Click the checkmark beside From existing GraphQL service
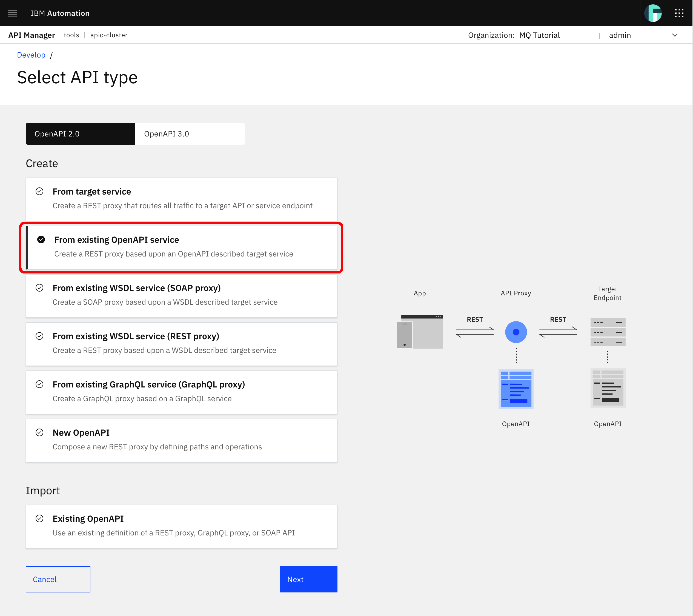693x616 pixels. coord(40,384)
